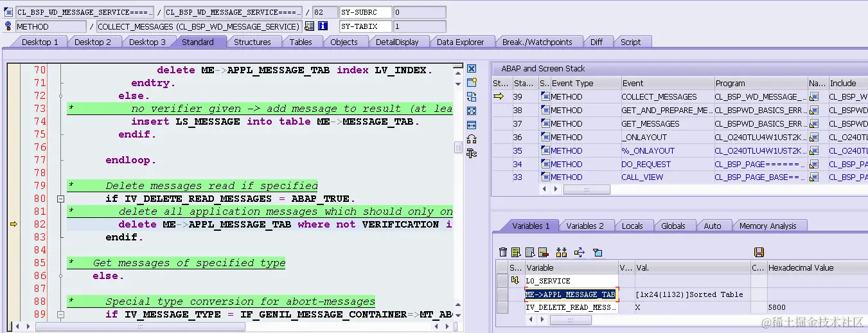Click the yellow boxes layout icon in Variables toolbar
Image resolution: width=868 pixels, height=333 pixels.
pyautogui.click(x=562, y=252)
